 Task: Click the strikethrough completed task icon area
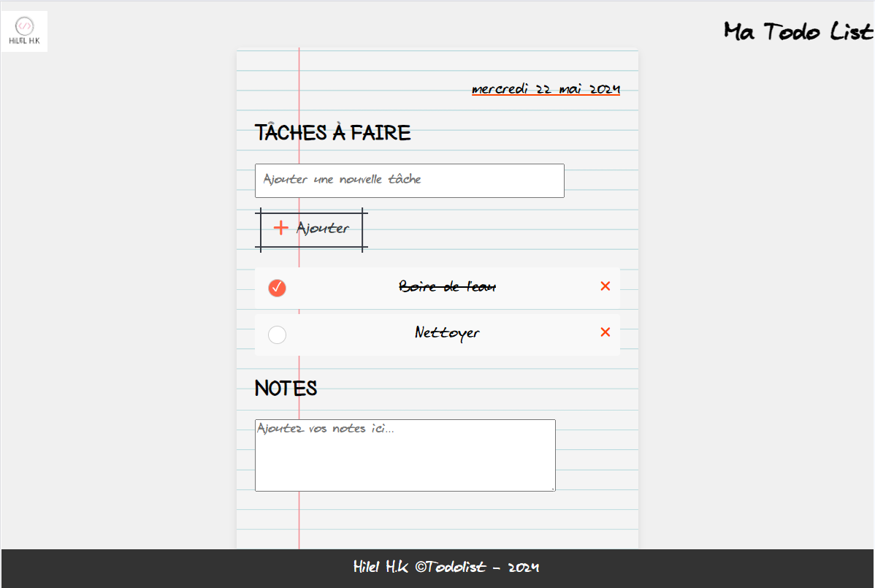(447, 286)
